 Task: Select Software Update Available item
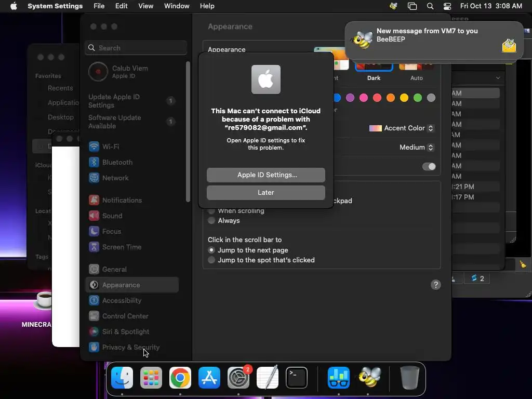[132, 122]
